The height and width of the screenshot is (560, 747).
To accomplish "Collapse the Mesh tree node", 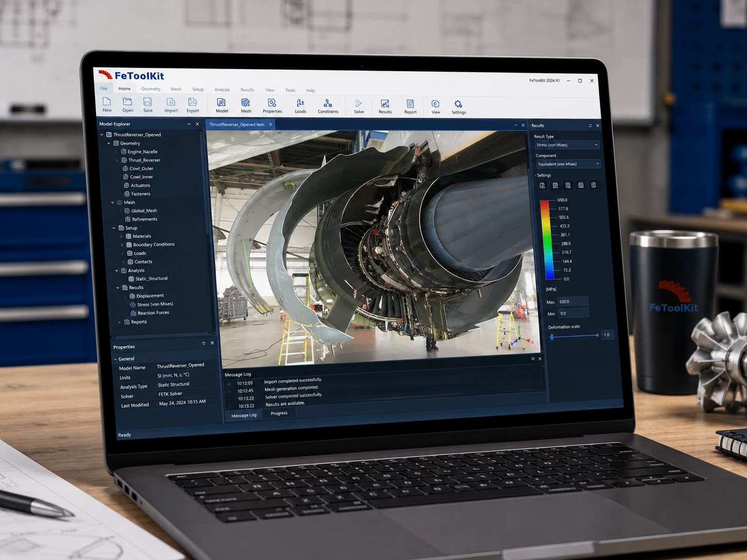I will pyautogui.click(x=112, y=202).
